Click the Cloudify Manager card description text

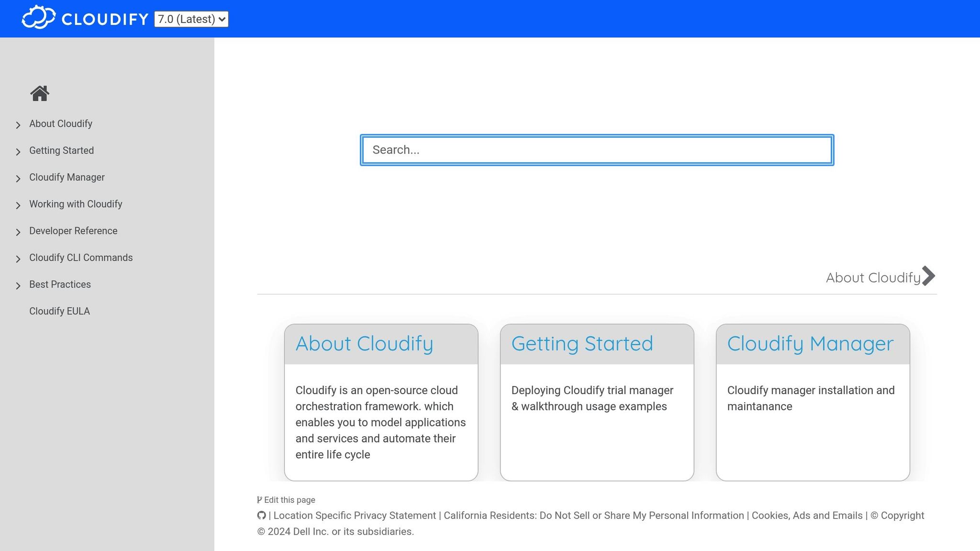[x=811, y=398]
